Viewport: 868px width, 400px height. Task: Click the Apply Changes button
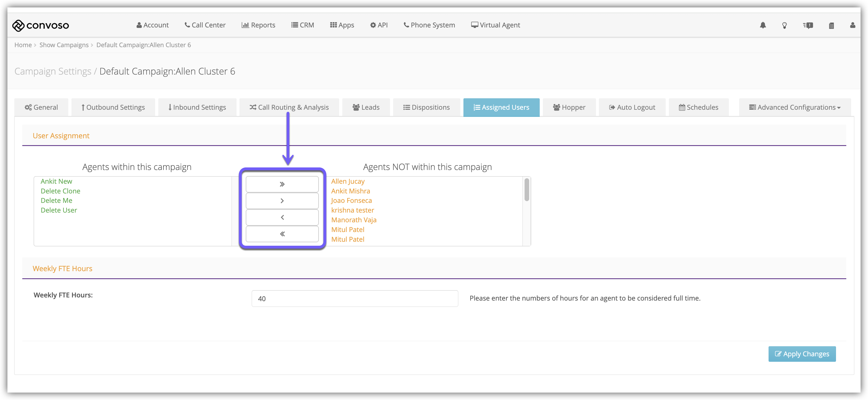[x=802, y=354]
